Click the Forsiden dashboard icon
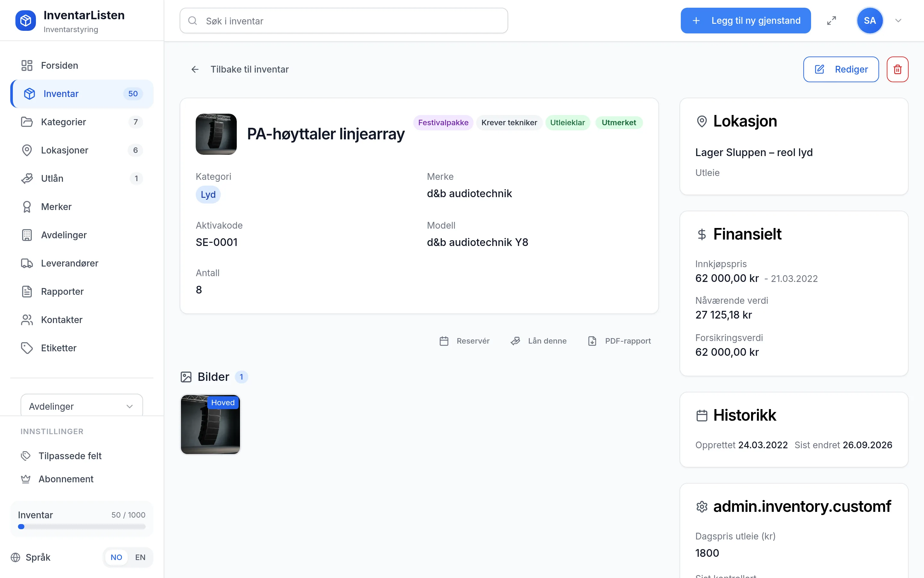924x578 pixels. tap(27, 66)
